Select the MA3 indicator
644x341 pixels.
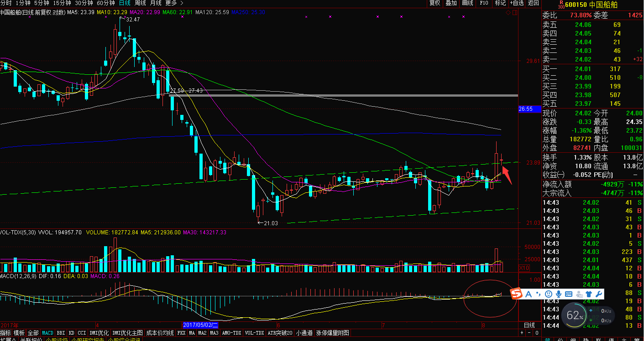click(x=215, y=333)
